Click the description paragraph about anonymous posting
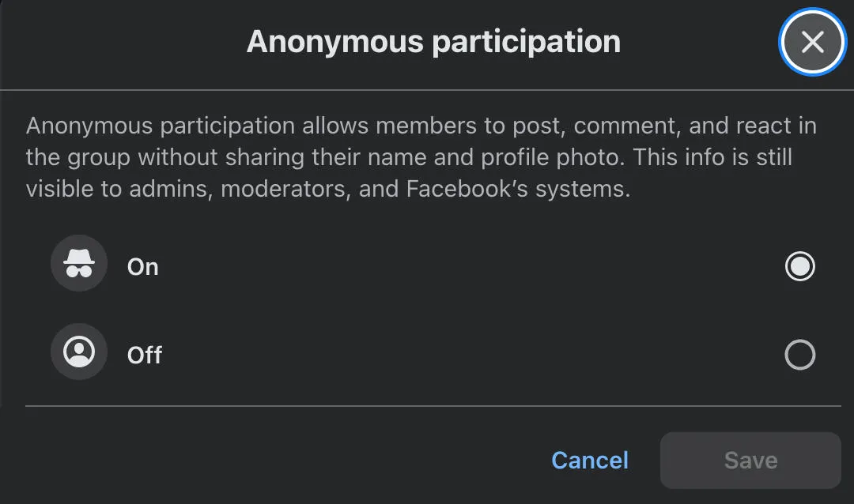854x504 pixels. (421, 157)
